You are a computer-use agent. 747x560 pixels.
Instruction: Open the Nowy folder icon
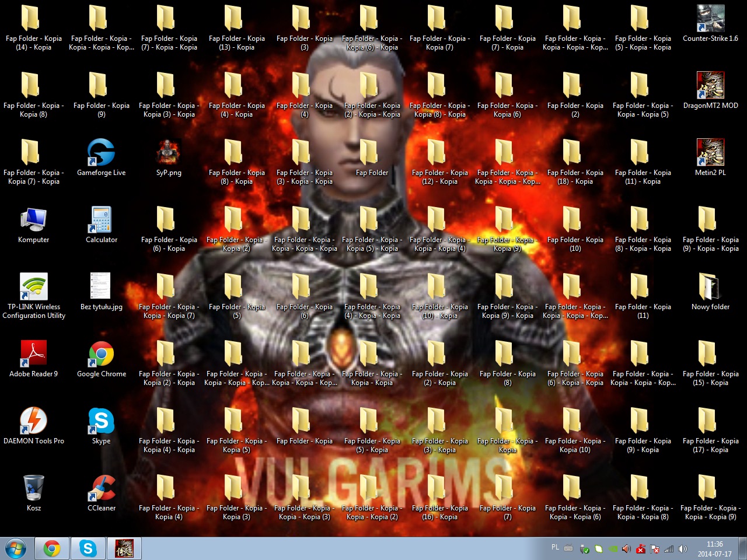click(710, 292)
